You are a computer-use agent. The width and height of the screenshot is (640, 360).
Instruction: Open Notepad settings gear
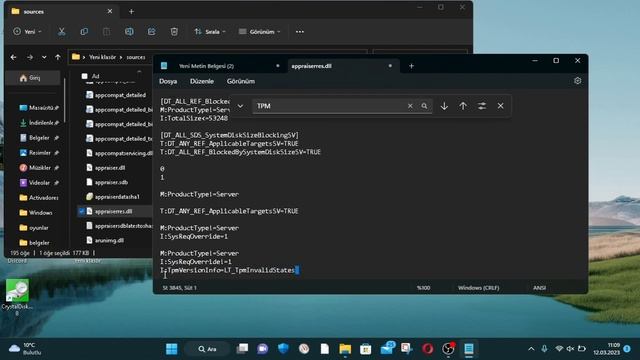pyautogui.click(x=578, y=81)
